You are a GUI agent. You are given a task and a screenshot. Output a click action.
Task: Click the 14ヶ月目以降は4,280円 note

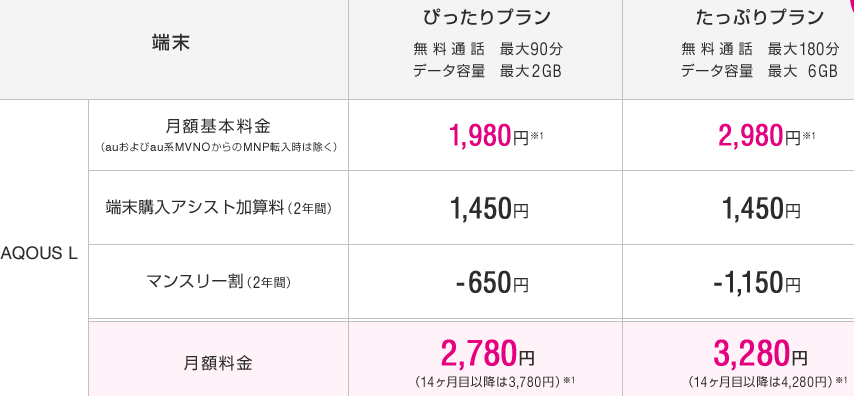pos(761,382)
